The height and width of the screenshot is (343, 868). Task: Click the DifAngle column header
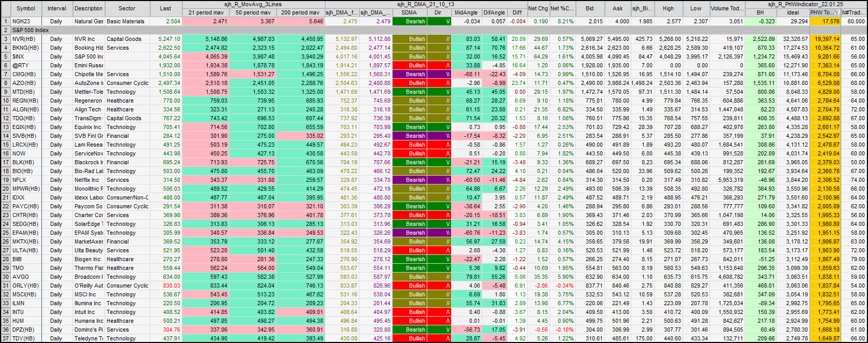pos(494,12)
